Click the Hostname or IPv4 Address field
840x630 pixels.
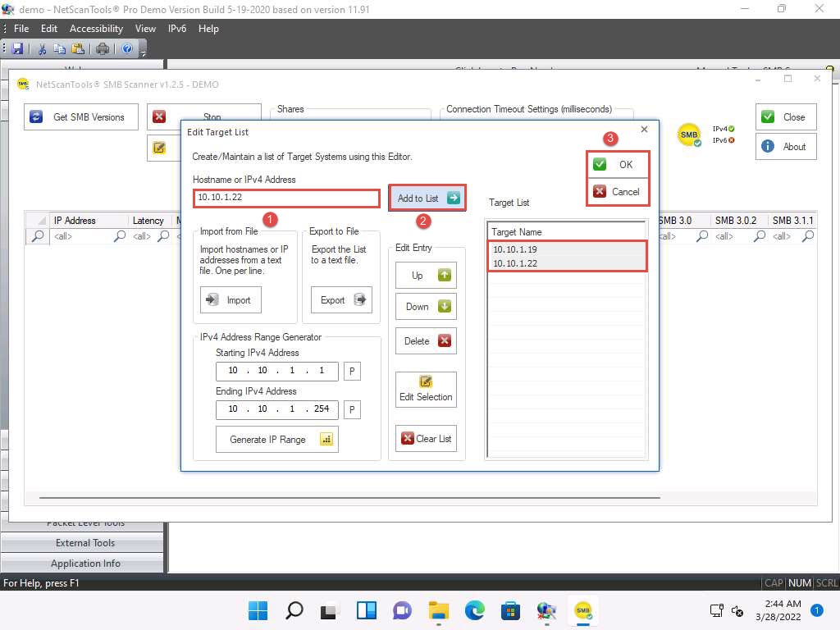(286, 198)
